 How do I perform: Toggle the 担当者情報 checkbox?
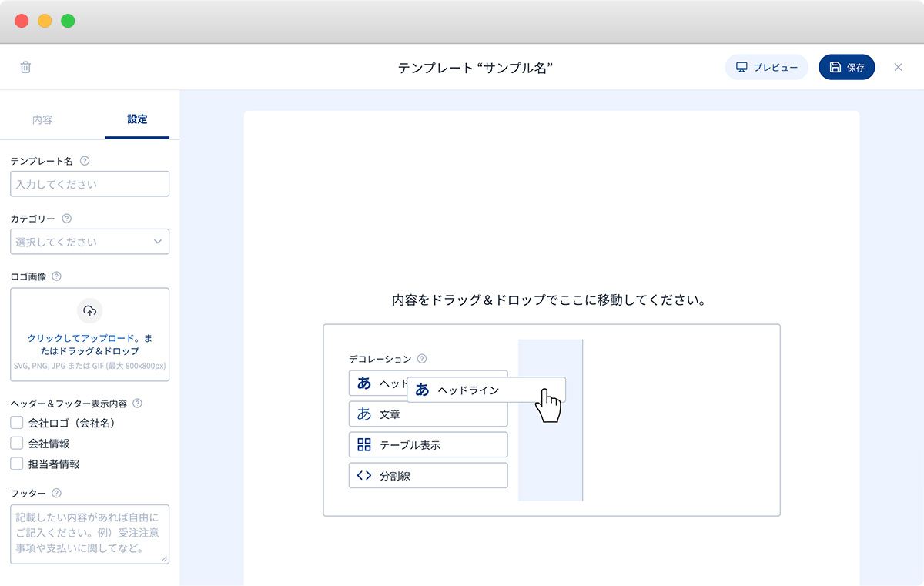(17, 464)
